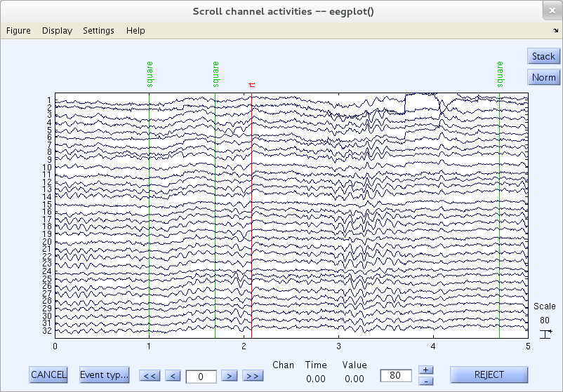Click the red rt event marker line

pyautogui.click(x=251, y=210)
